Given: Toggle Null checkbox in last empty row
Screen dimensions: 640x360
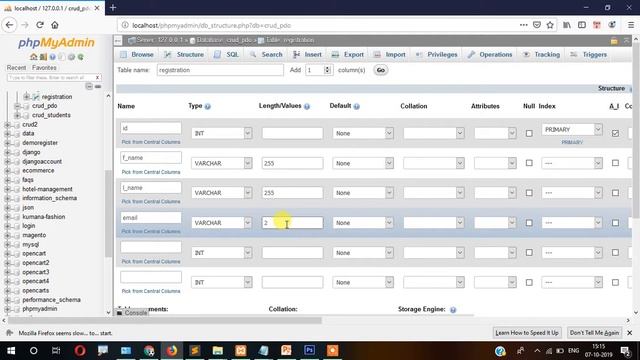Looking at the screenshot, I should click(x=529, y=282).
